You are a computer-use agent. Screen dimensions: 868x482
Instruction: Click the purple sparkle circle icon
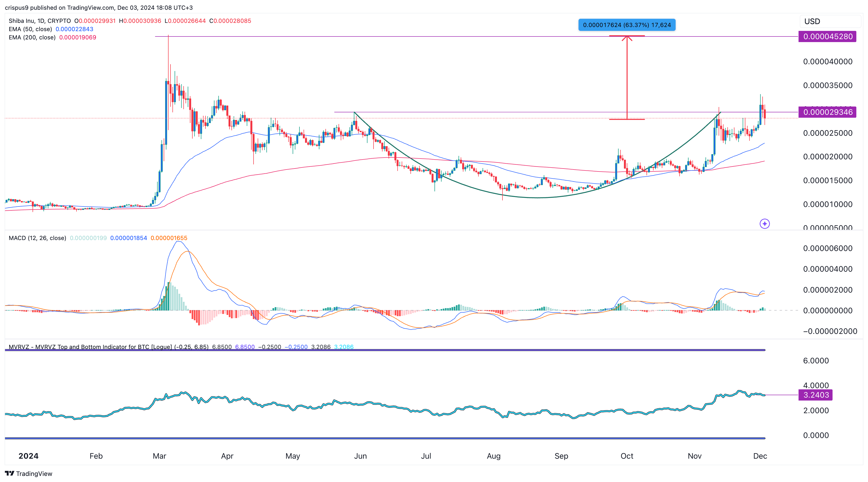(765, 224)
